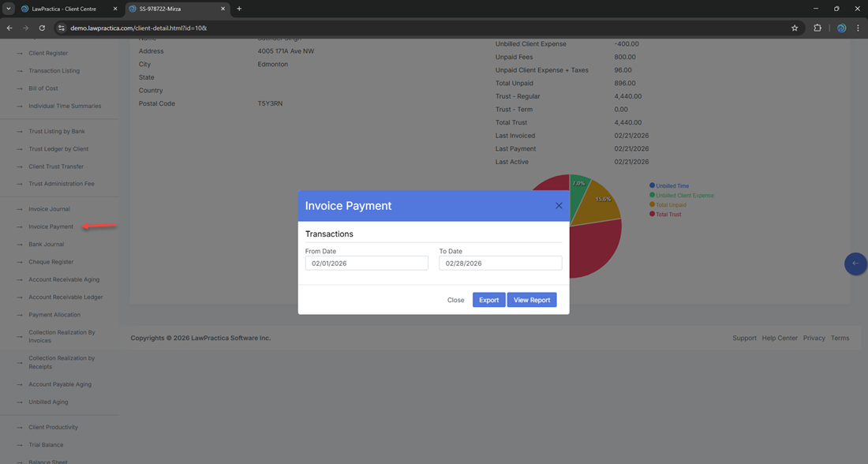Screen dimensions: 868x464
Task: Select the SS-978722-Mirza browser tab
Action: (172, 9)
